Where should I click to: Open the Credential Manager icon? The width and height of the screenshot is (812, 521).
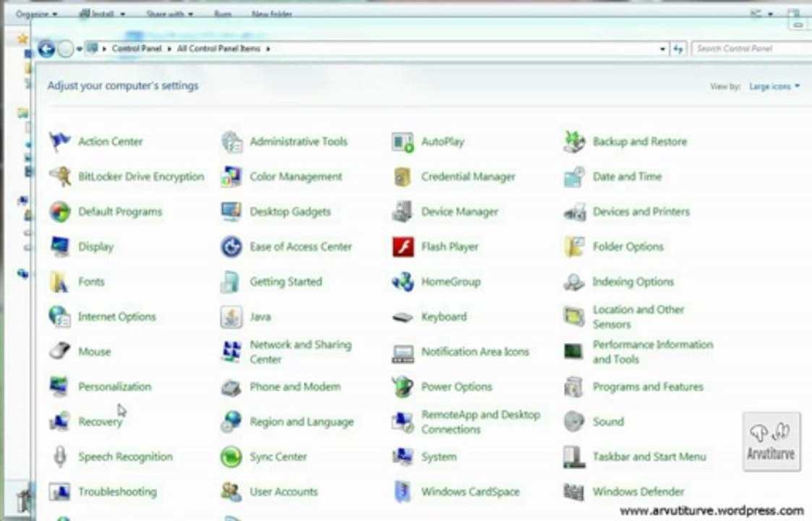point(403,177)
